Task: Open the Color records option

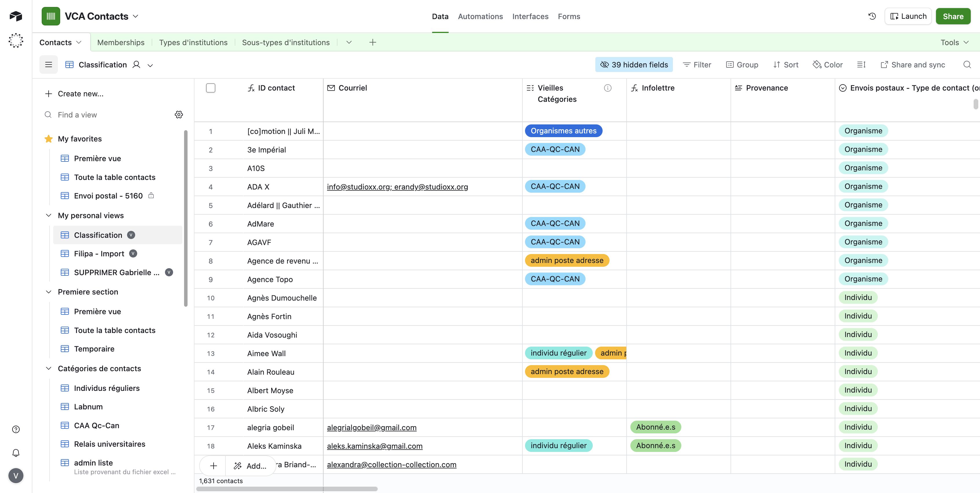Action: (828, 65)
